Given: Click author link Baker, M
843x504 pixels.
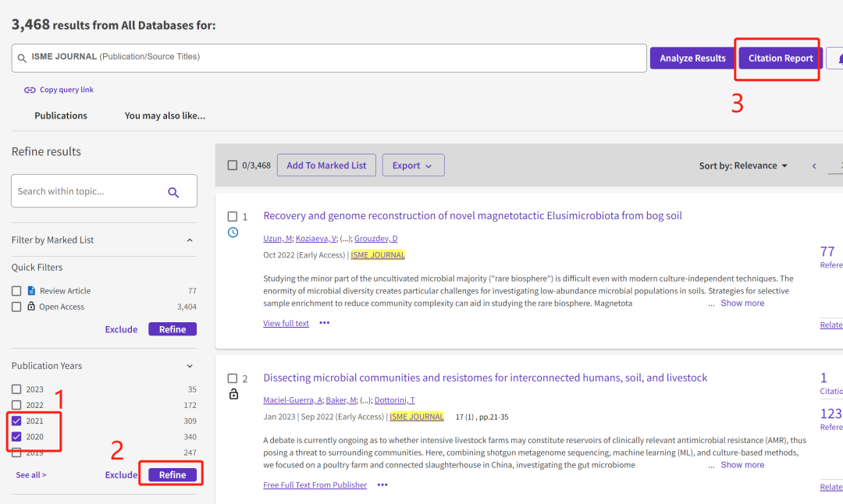Looking at the screenshot, I should [341, 399].
